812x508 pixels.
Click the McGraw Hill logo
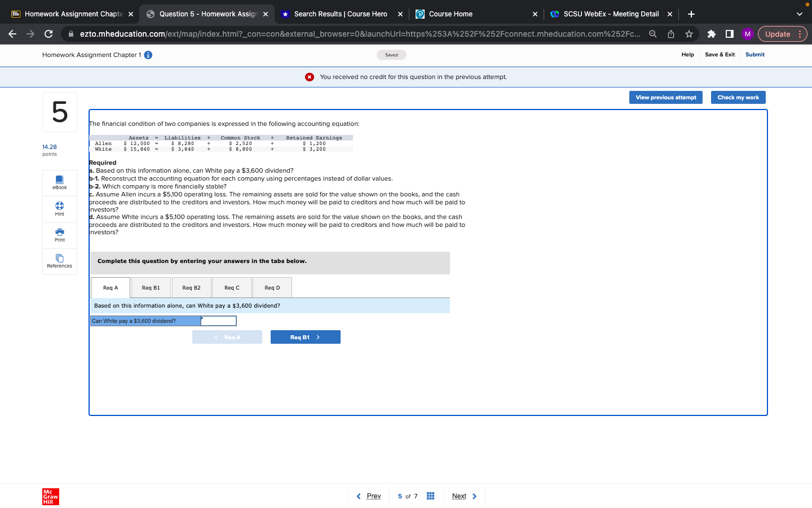(x=50, y=497)
